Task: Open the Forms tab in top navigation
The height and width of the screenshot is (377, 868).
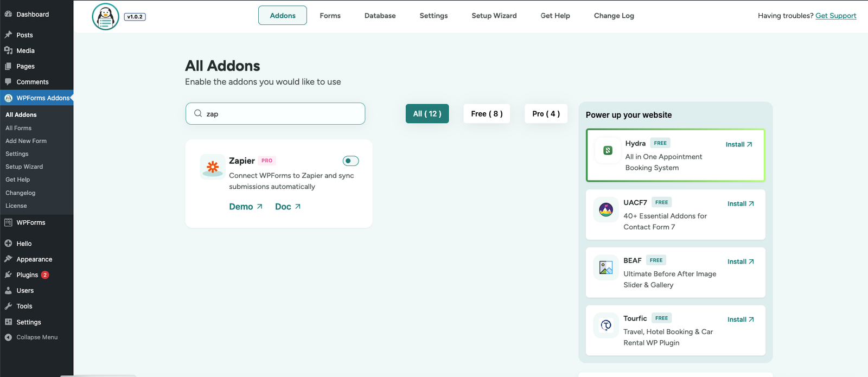Action: (330, 16)
